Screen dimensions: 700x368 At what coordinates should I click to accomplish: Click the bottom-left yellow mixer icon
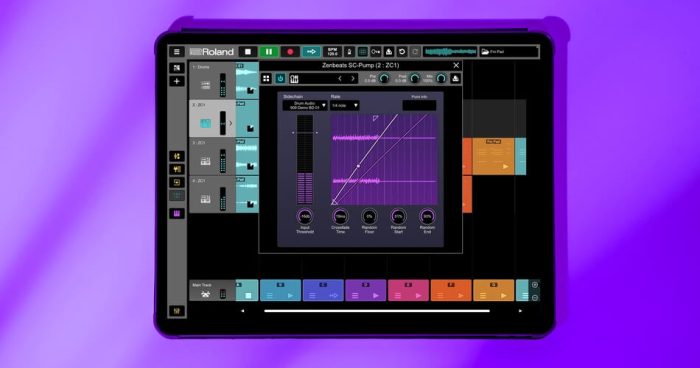177,311
